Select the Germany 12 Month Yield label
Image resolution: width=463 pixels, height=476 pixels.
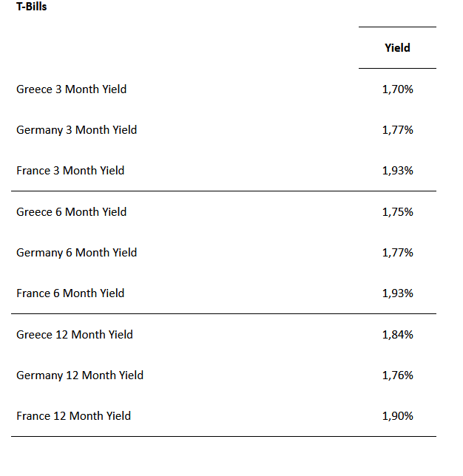(x=80, y=375)
